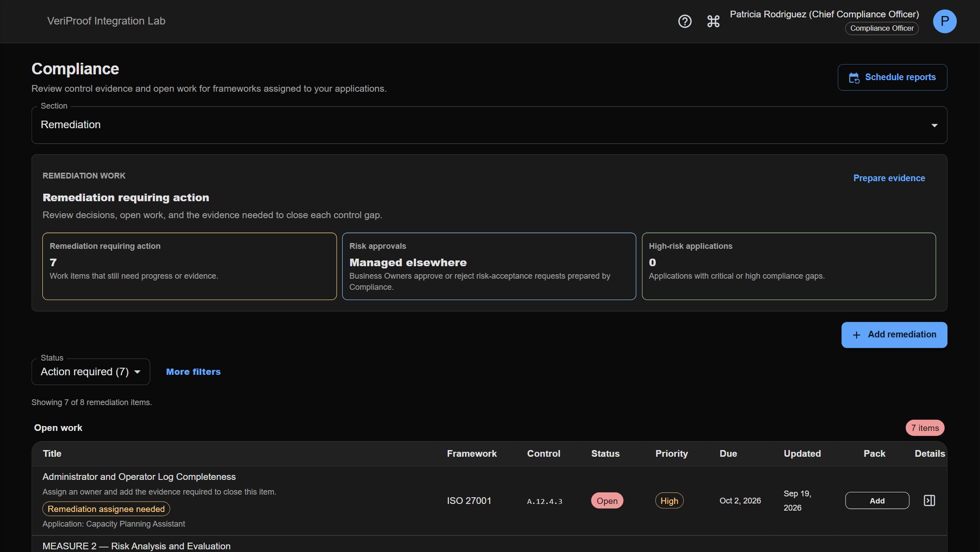Click the Schedule reports button
The width and height of the screenshot is (980, 552).
click(x=892, y=77)
